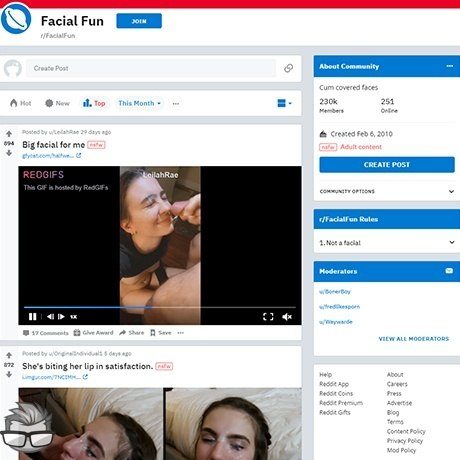Screen dimensions: 460x460
Task: Open moderator u/Waywarde profile
Action: point(336,322)
